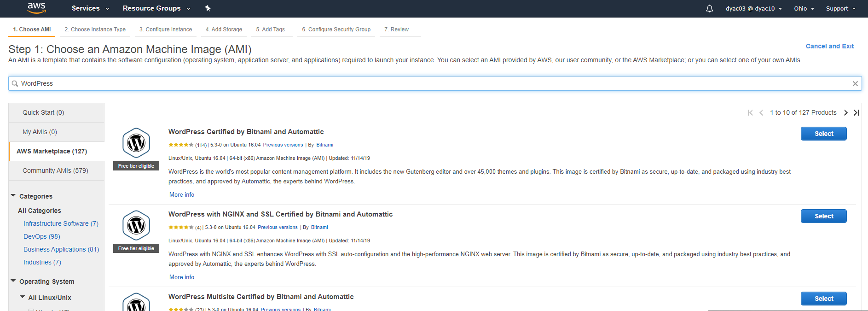This screenshot has height=311, width=868.
Task: Go to previous page of products
Action: pyautogui.click(x=761, y=112)
